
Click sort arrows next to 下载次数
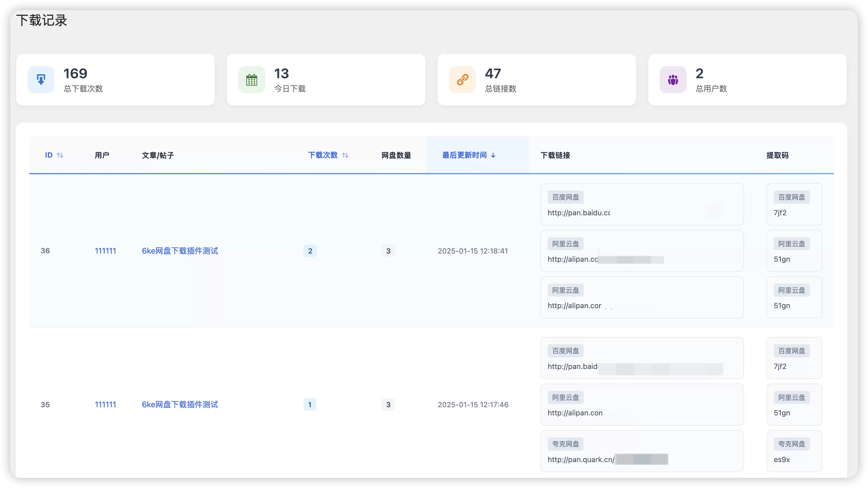(345, 155)
